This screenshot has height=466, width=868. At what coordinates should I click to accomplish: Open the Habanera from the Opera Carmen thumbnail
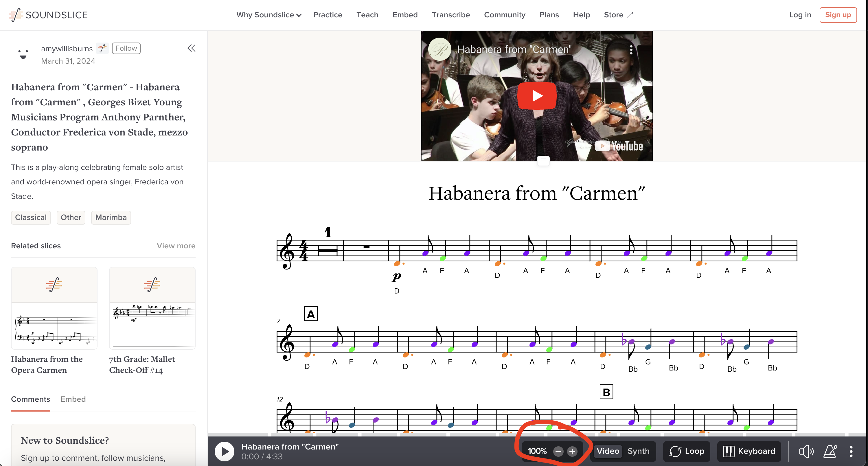(x=54, y=308)
